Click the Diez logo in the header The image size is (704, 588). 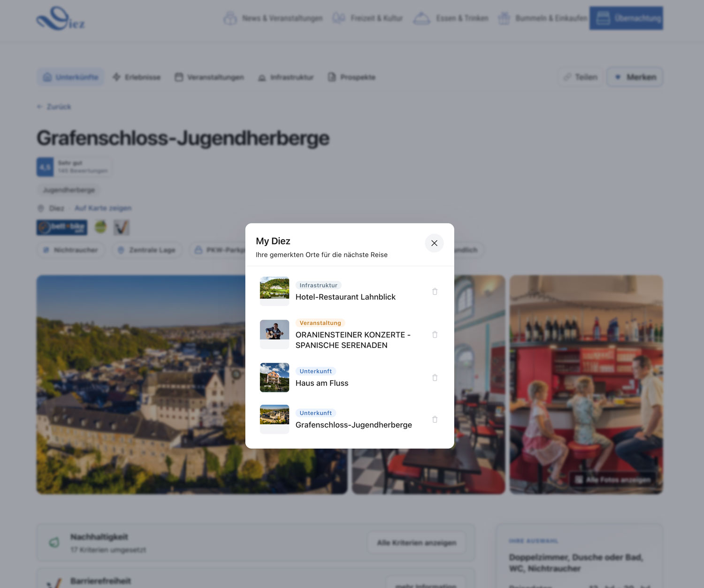pos(61,18)
